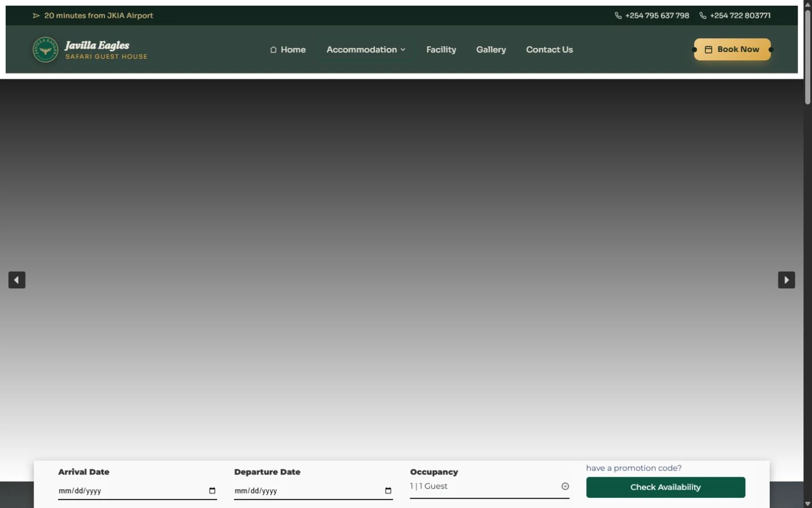The width and height of the screenshot is (812, 508).
Task: Open the Gallery page
Action: click(x=491, y=50)
